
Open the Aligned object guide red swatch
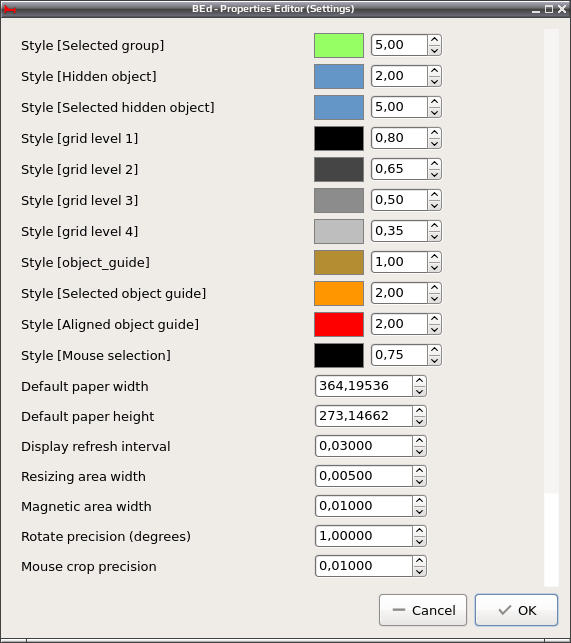pos(339,324)
